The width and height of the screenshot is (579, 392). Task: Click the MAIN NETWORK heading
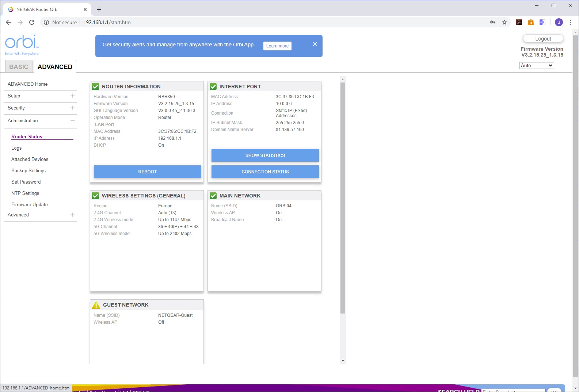pyautogui.click(x=240, y=196)
